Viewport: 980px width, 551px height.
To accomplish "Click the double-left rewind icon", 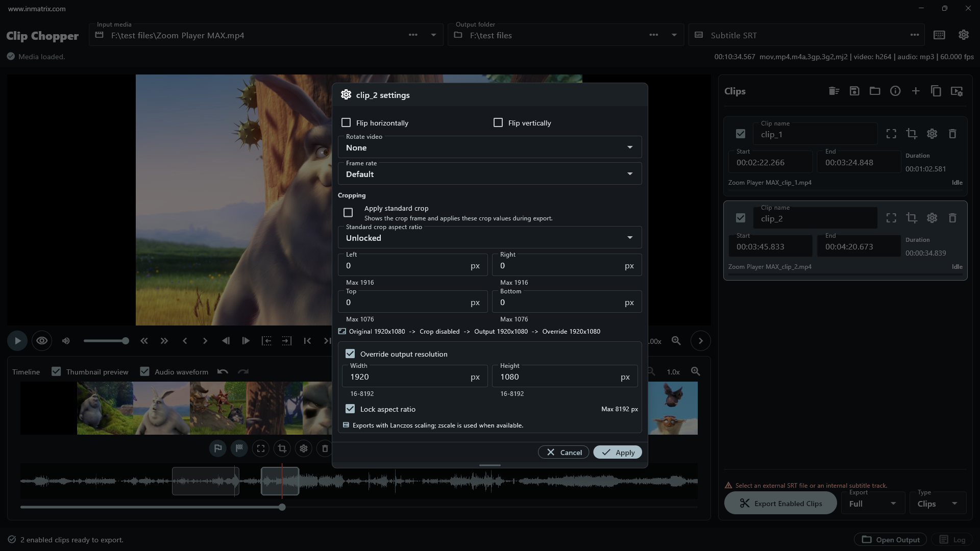I will (144, 341).
